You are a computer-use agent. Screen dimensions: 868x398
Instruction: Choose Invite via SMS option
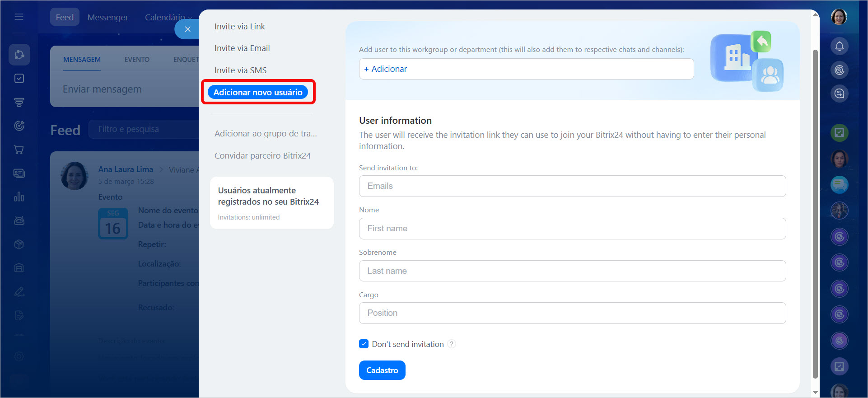pyautogui.click(x=240, y=70)
